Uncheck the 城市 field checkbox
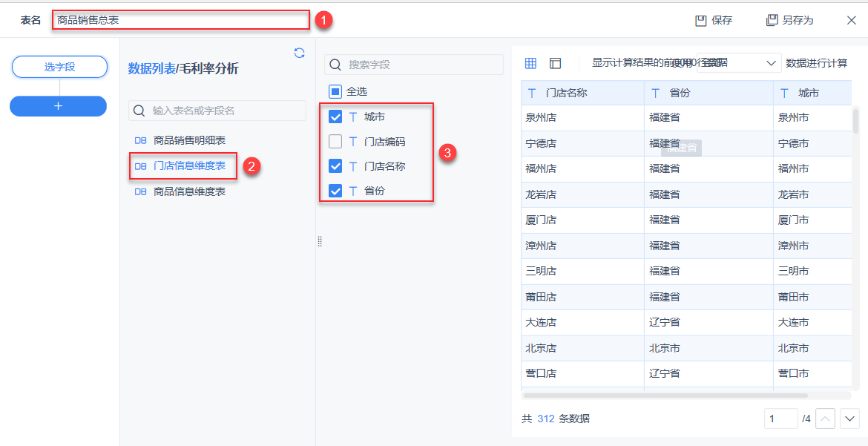 [335, 117]
